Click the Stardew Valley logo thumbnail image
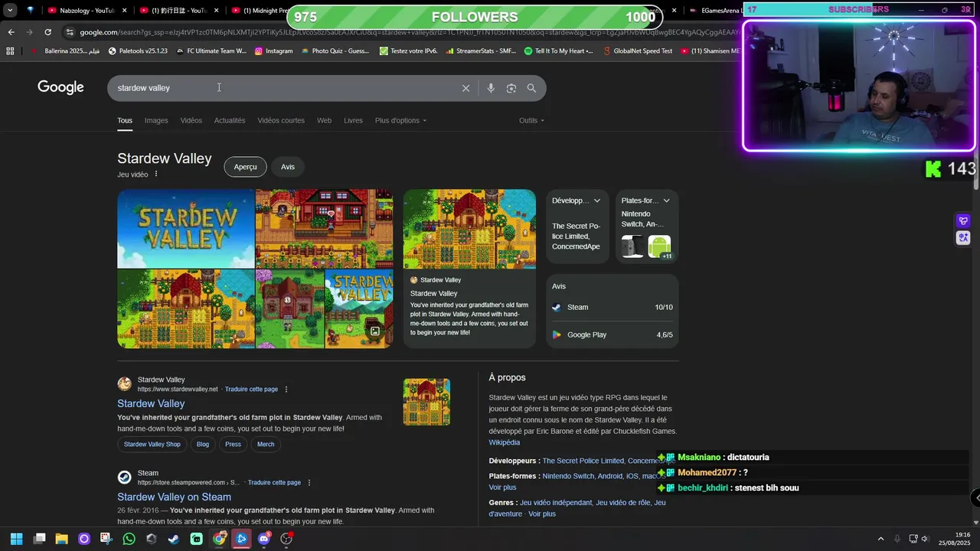The width and height of the screenshot is (980, 551). tap(186, 229)
